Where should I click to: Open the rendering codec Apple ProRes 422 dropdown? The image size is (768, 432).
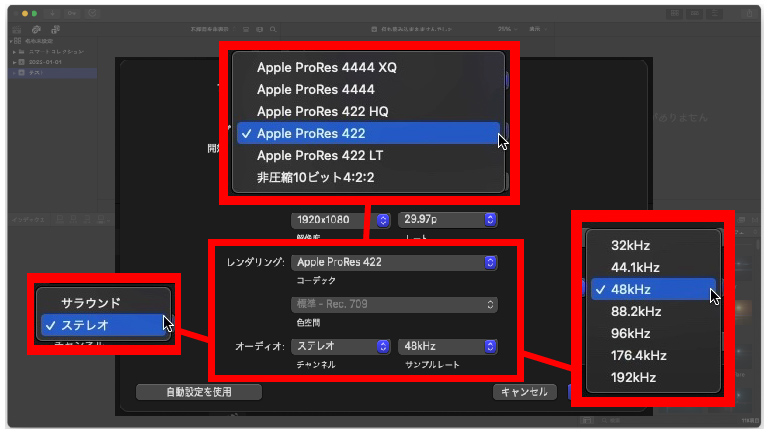(394, 263)
